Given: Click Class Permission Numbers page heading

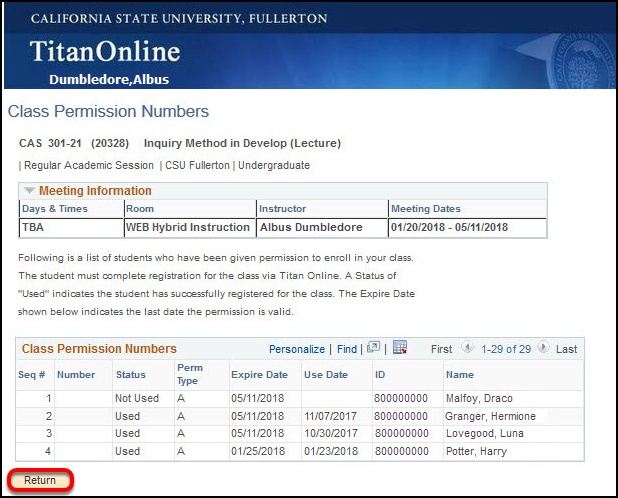Looking at the screenshot, I should click(108, 111).
